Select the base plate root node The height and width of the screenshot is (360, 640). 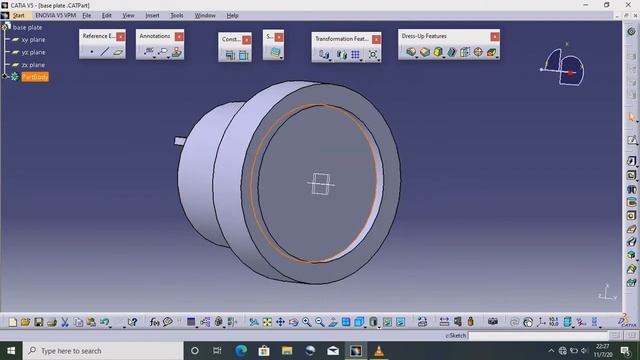27,27
